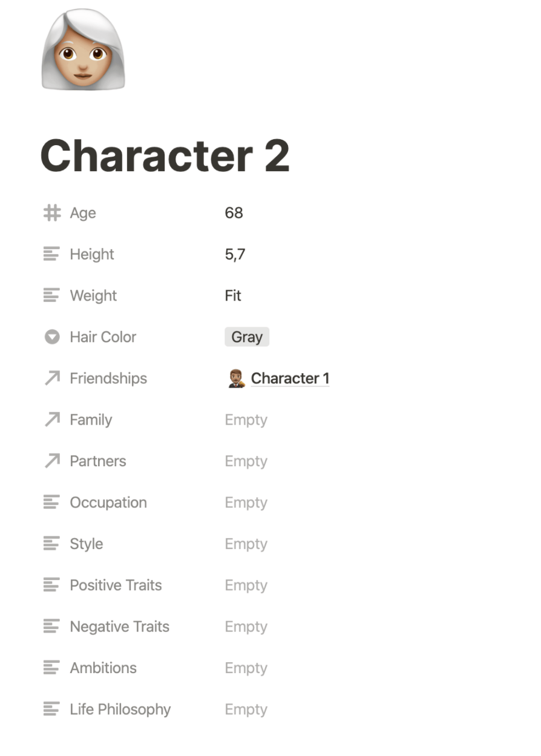541x756 pixels.
Task: Click the relation arrow icon beside Partners
Action: tap(51, 461)
